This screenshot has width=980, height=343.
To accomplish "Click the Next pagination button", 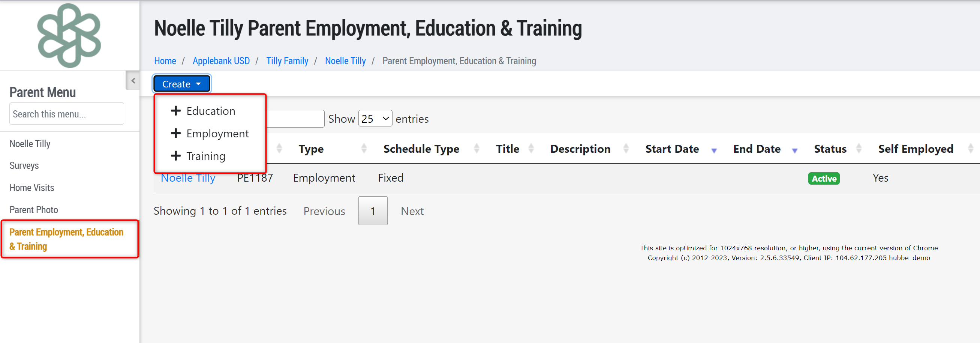I will click(x=412, y=211).
